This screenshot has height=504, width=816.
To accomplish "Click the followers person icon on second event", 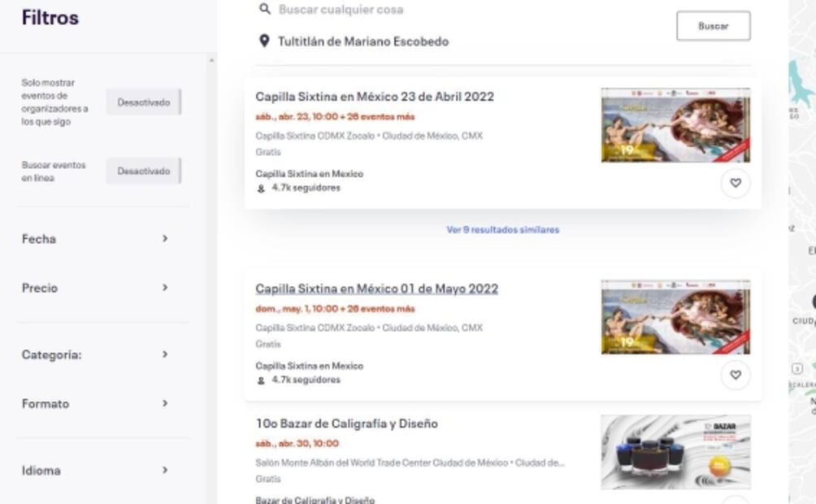I will [261, 380].
